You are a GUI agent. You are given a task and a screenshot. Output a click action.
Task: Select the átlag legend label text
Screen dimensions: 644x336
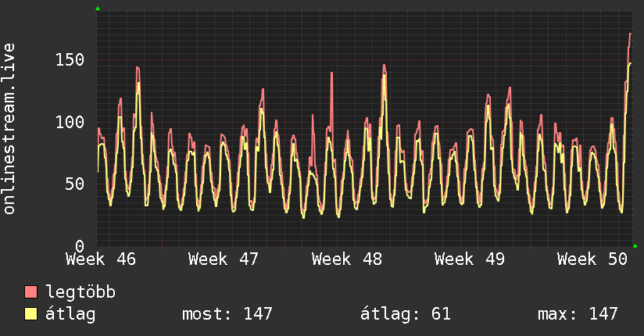(x=71, y=314)
